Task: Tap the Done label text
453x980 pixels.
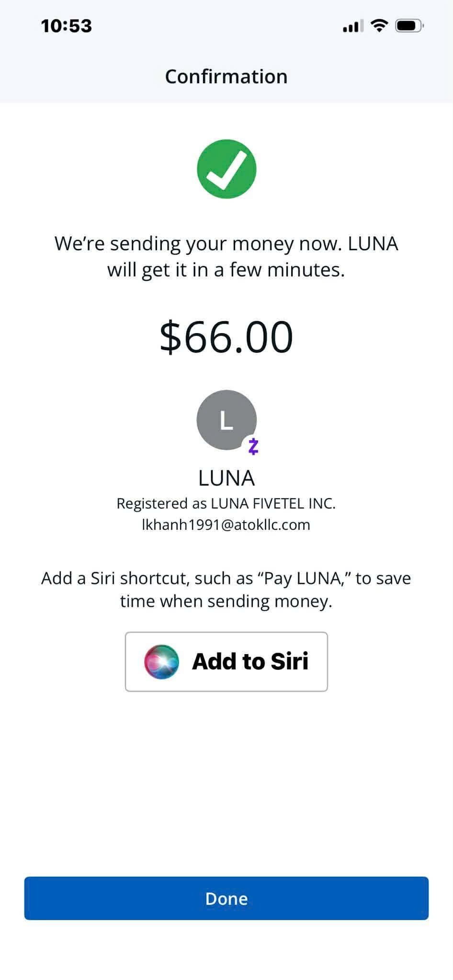Action: (226, 899)
